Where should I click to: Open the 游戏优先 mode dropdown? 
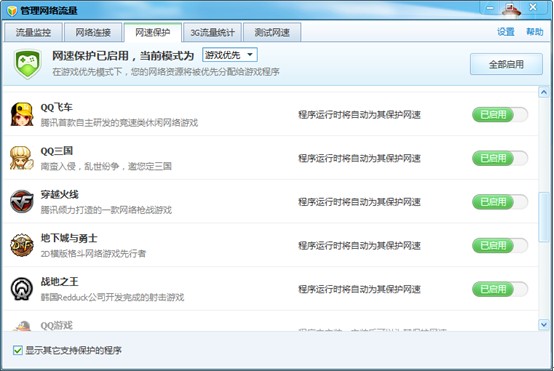tap(230, 55)
